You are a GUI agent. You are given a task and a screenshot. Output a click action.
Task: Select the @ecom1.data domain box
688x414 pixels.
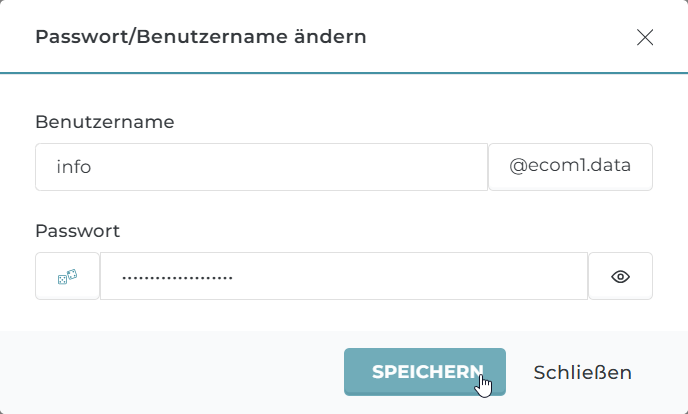[570, 167]
